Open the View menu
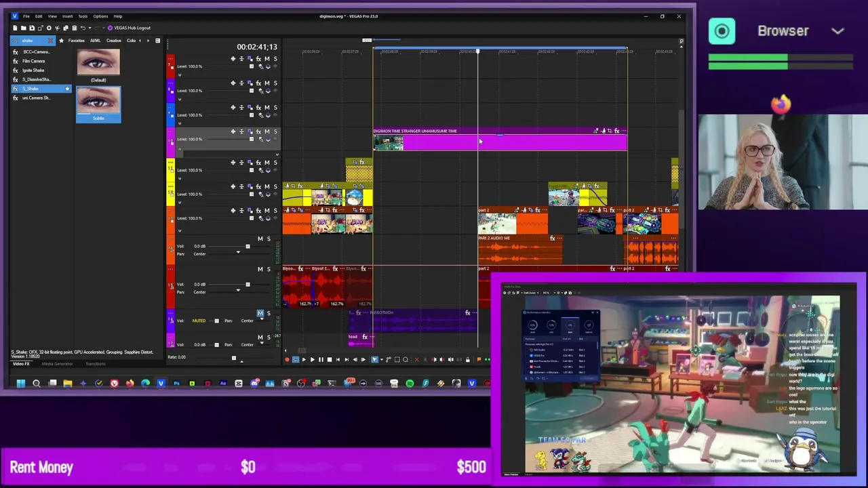Image resolution: width=868 pixels, height=488 pixels. 52,16
